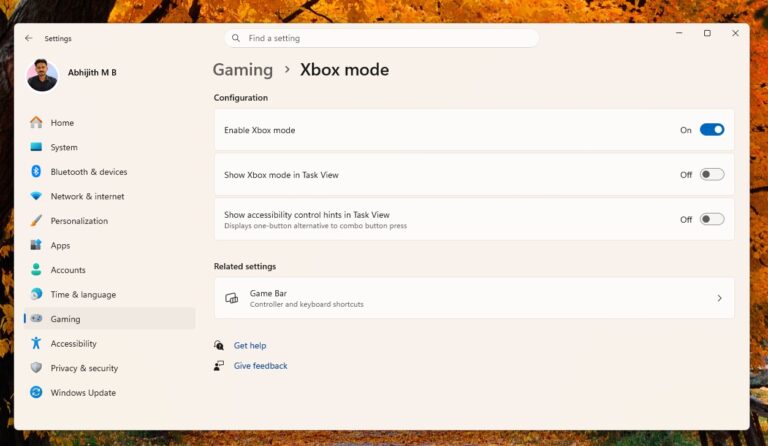Open Bluetooth & devices section

click(110, 171)
